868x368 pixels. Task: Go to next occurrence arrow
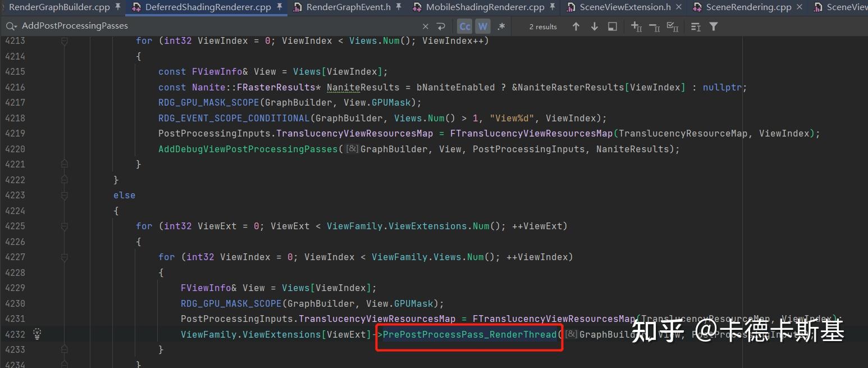(594, 26)
